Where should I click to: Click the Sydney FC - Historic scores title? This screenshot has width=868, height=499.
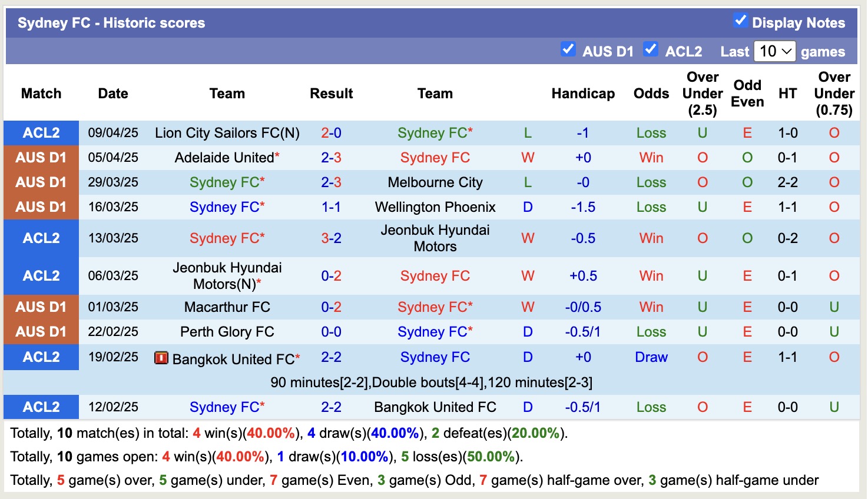click(x=111, y=22)
